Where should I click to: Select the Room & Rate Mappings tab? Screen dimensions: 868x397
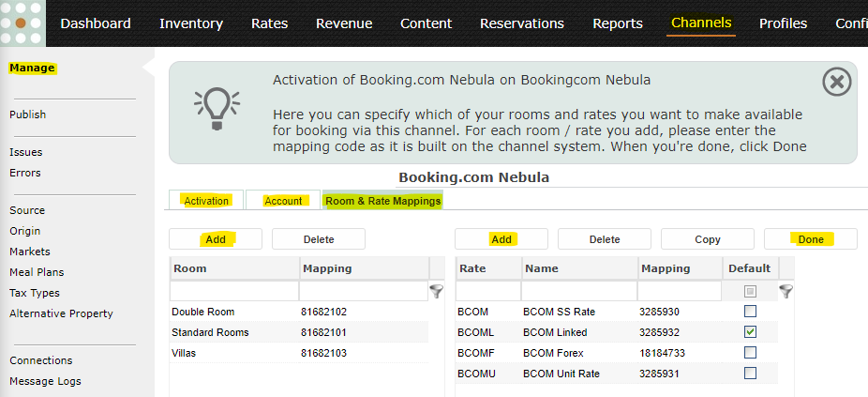point(383,201)
